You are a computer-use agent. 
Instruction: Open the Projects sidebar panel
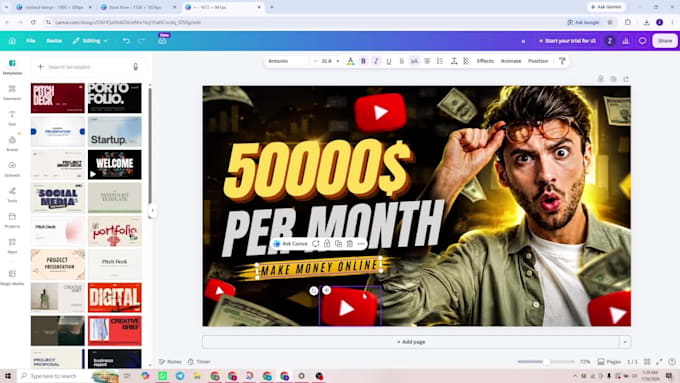click(x=12, y=220)
